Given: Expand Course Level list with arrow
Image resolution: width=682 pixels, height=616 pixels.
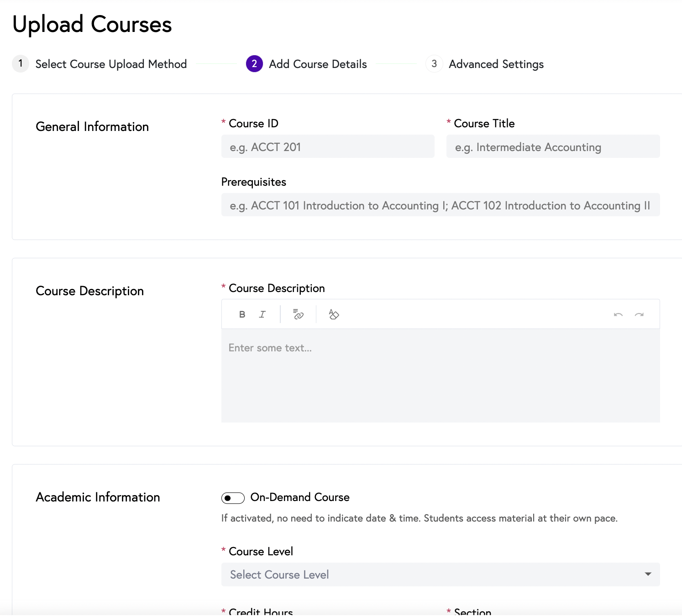Looking at the screenshot, I should pos(648,574).
